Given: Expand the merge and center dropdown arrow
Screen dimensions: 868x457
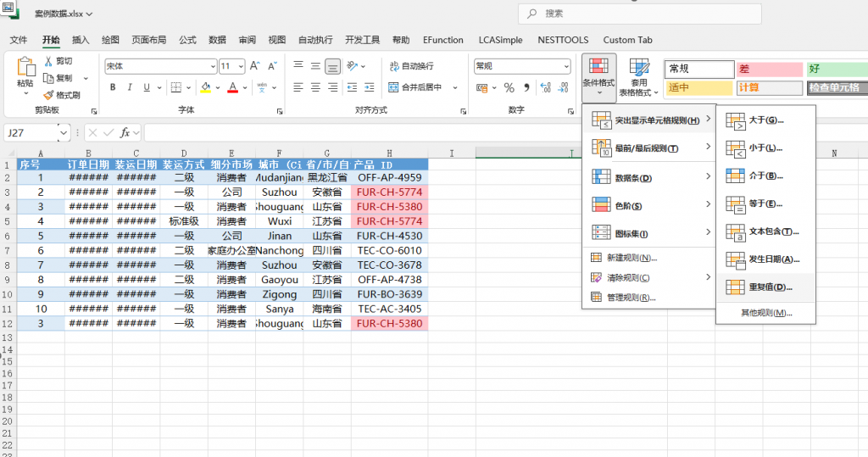Looking at the screenshot, I should [x=455, y=87].
